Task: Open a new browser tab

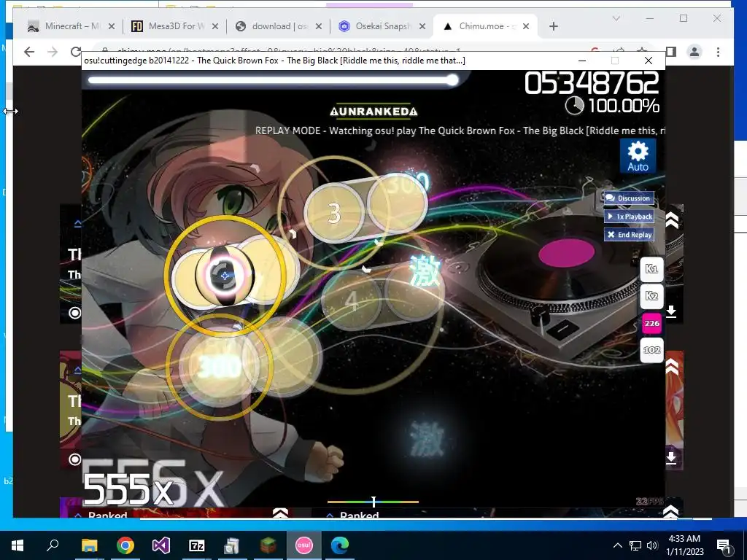Action: click(x=554, y=27)
